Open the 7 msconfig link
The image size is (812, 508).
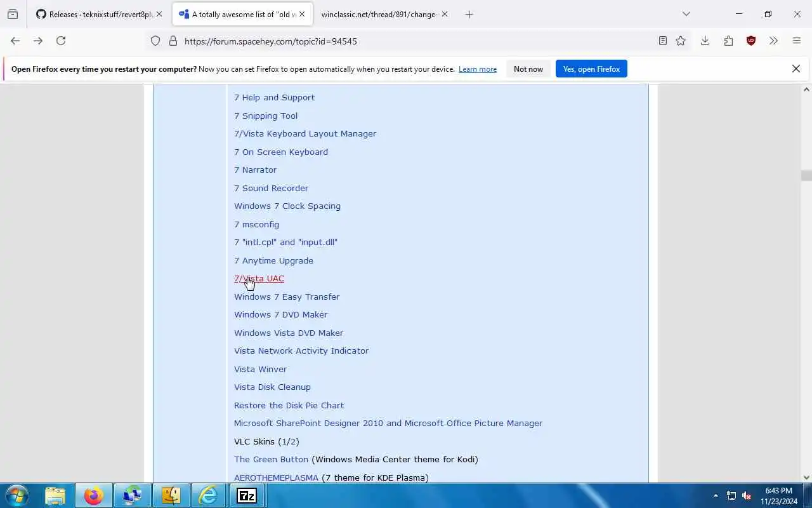pyautogui.click(x=256, y=224)
